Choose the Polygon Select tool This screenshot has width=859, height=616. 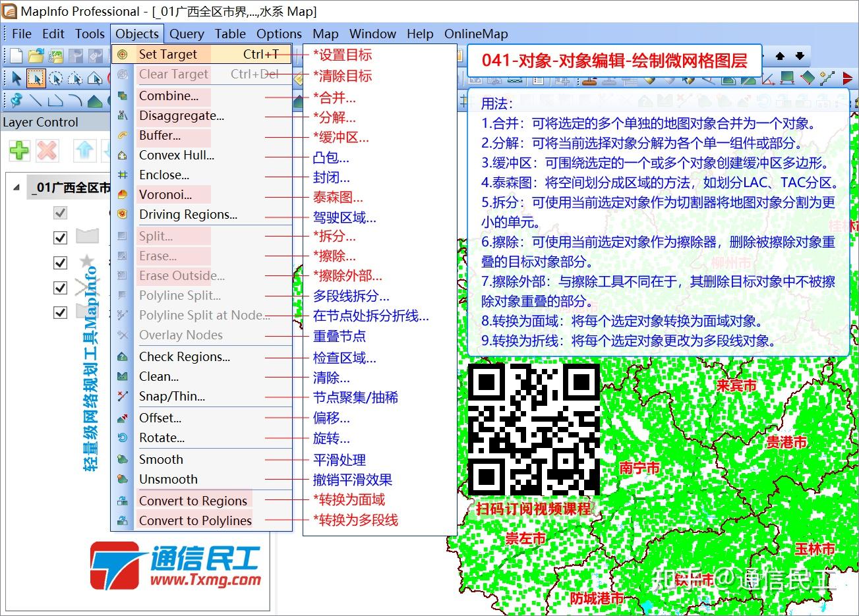[x=75, y=79]
